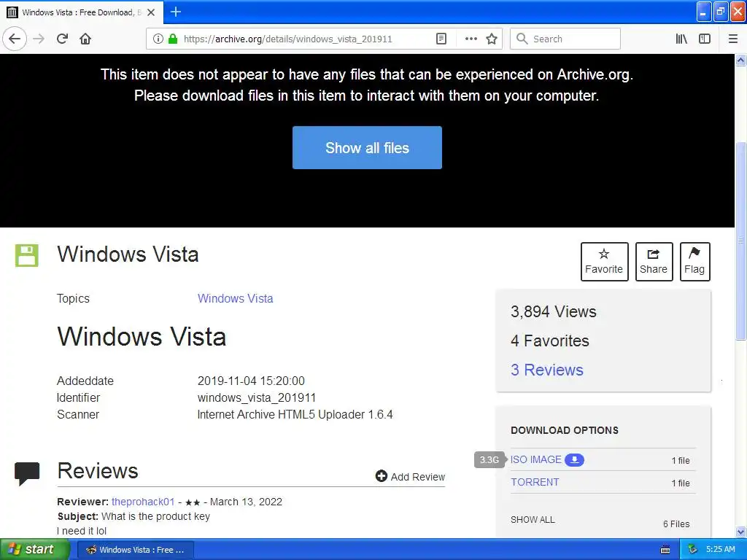Click the keyboard icon in taskbar
This screenshot has width=747, height=560.
click(665, 550)
